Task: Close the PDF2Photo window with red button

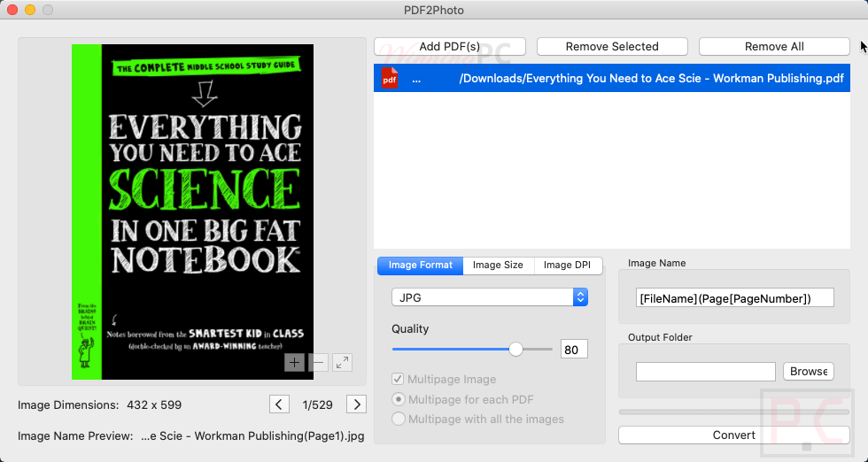Action: click(12, 10)
